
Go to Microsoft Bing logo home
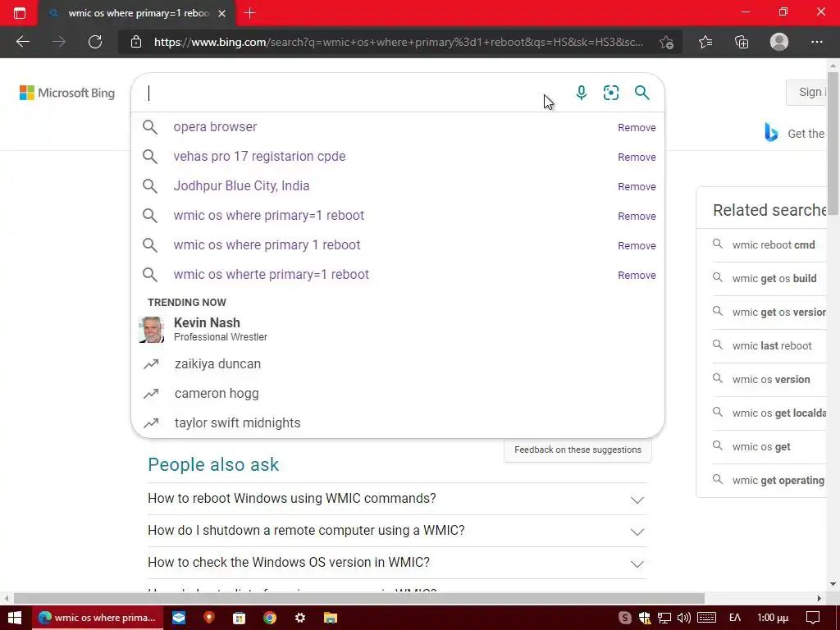click(x=67, y=93)
